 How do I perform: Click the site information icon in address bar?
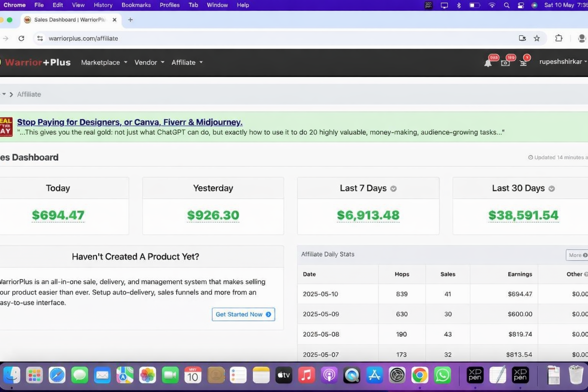[x=40, y=38]
